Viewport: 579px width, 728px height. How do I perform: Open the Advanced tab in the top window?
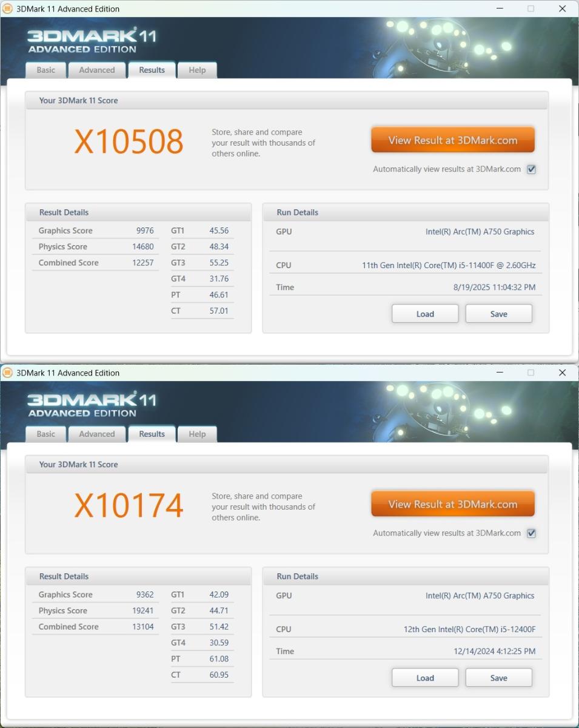click(97, 70)
